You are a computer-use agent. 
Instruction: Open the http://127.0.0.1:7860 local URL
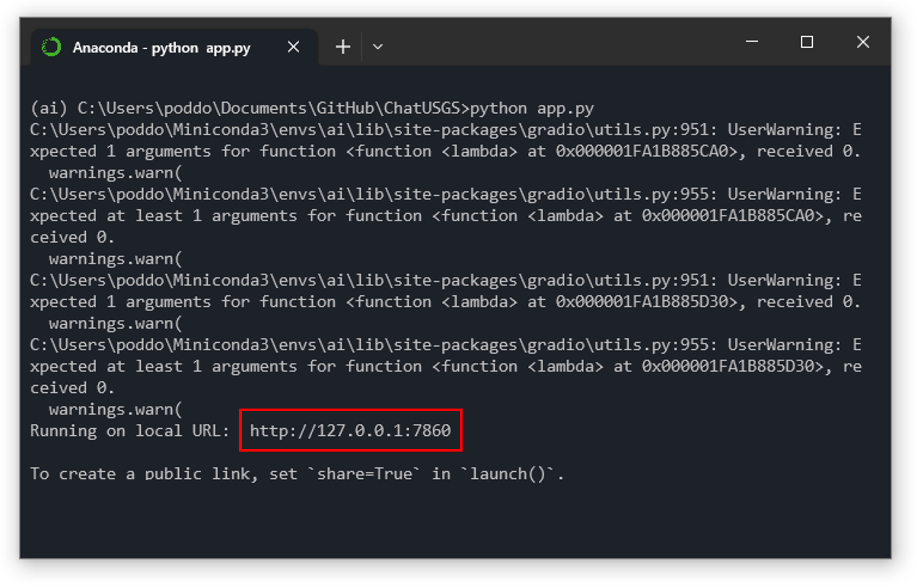(350, 431)
